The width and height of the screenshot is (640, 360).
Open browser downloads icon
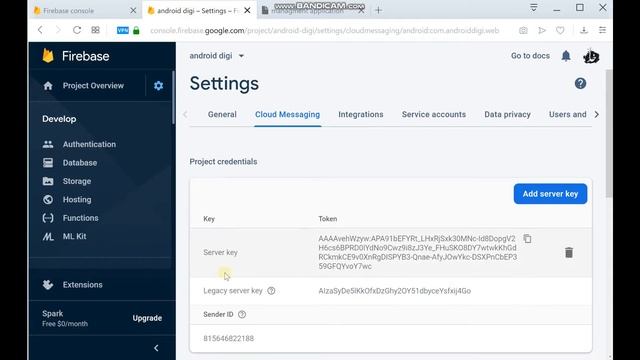pos(584,30)
